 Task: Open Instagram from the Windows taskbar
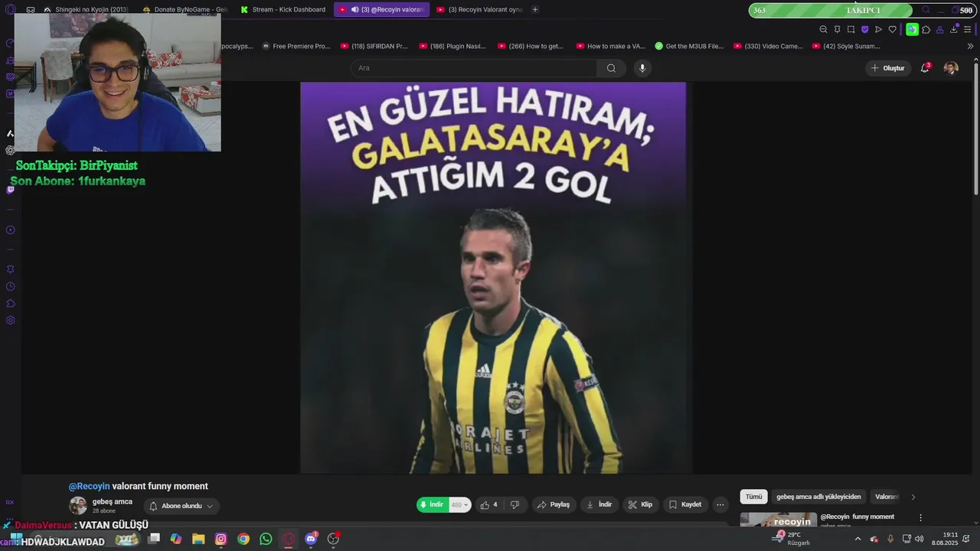click(x=220, y=539)
